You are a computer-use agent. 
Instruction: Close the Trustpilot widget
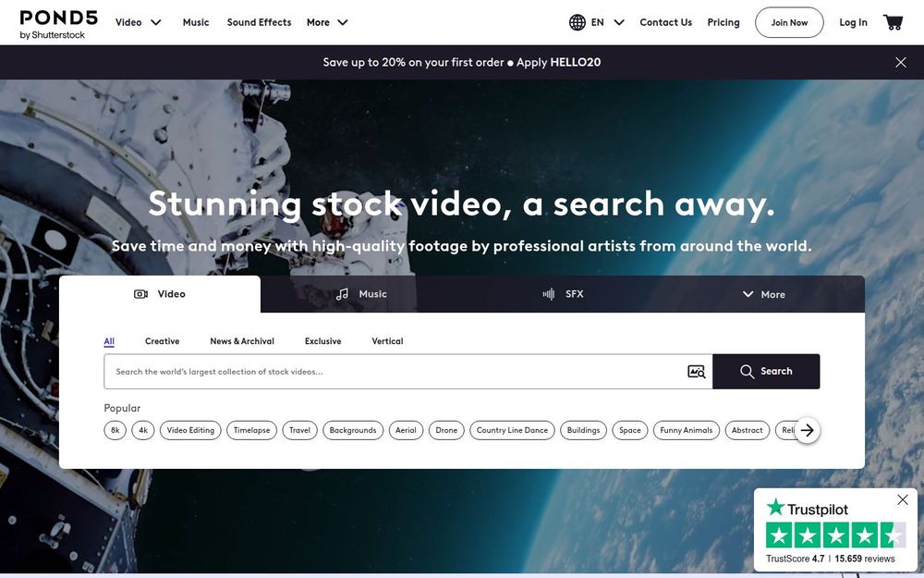902,500
